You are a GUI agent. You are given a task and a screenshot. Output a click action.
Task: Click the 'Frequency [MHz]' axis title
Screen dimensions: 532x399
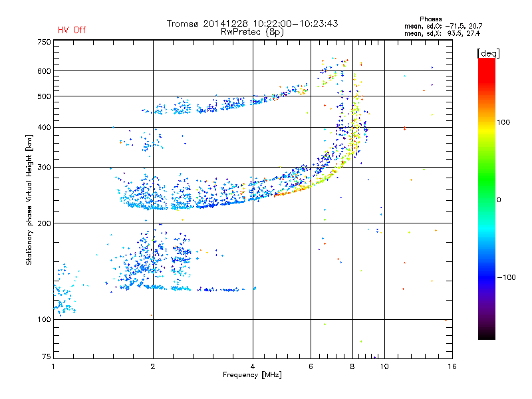(x=252, y=375)
